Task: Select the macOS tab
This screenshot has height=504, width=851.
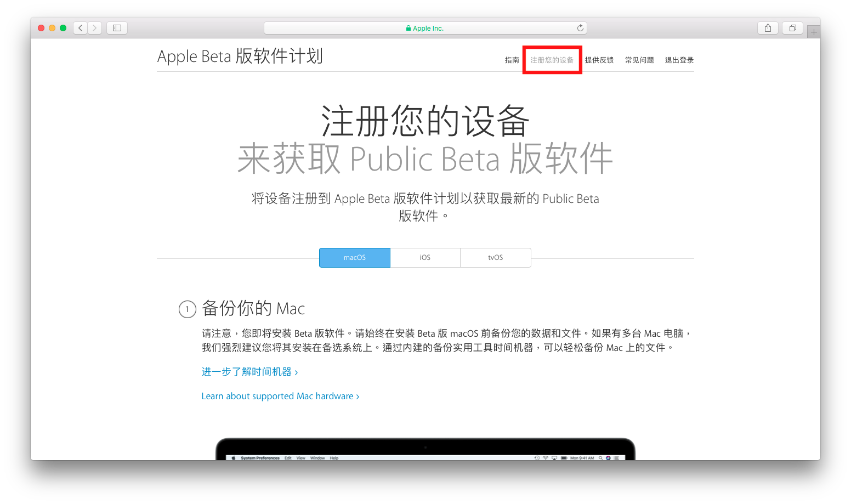Action: 355,258
